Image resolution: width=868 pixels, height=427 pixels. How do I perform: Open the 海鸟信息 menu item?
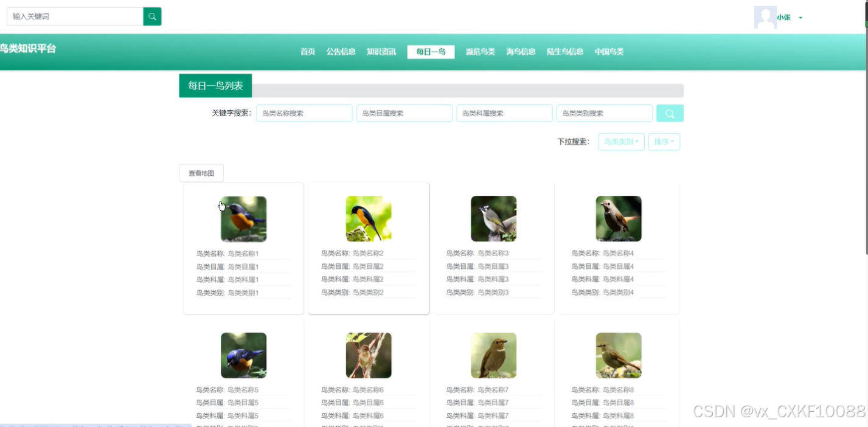pos(521,52)
